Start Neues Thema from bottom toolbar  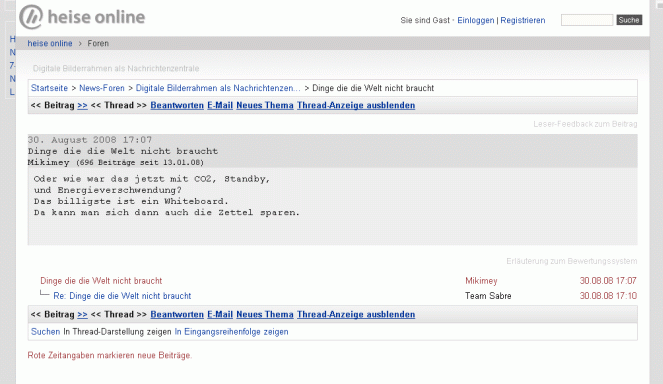(x=265, y=315)
